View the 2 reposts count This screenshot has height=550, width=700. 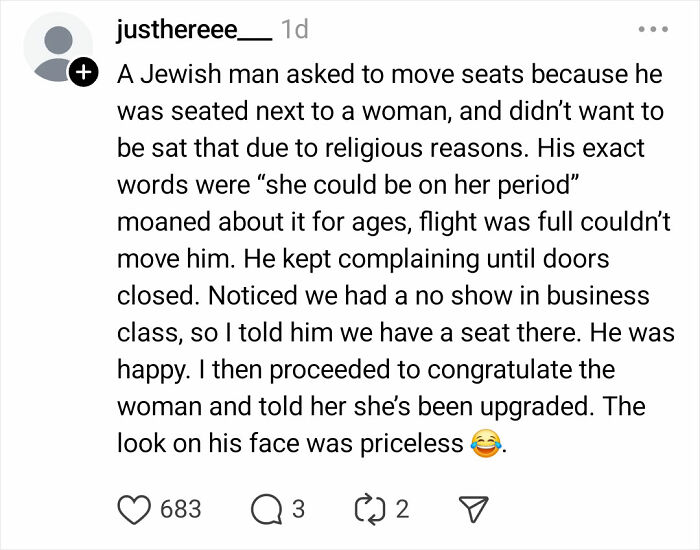point(402,508)
